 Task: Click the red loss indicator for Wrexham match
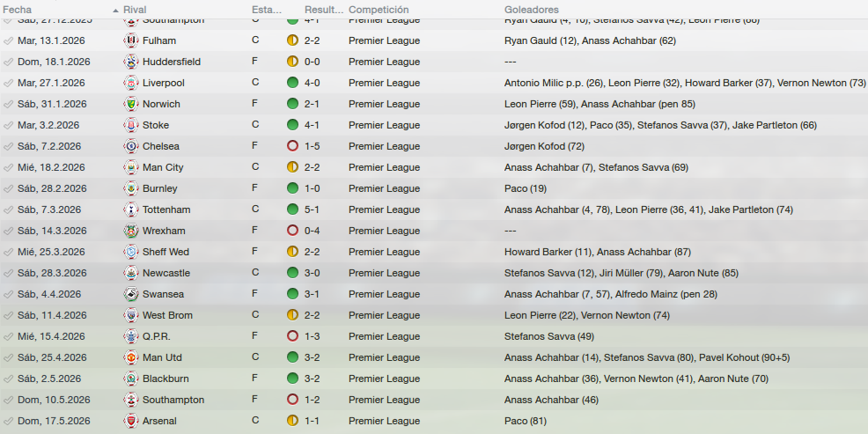coord(292,231)
